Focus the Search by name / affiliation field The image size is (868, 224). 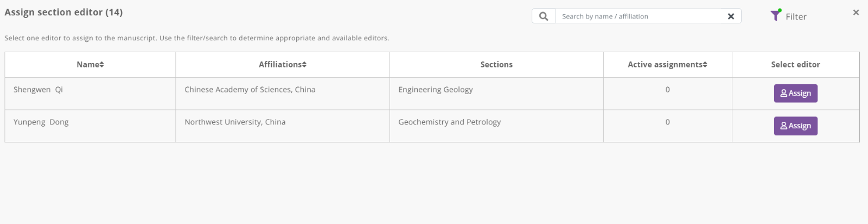point(641,16)
